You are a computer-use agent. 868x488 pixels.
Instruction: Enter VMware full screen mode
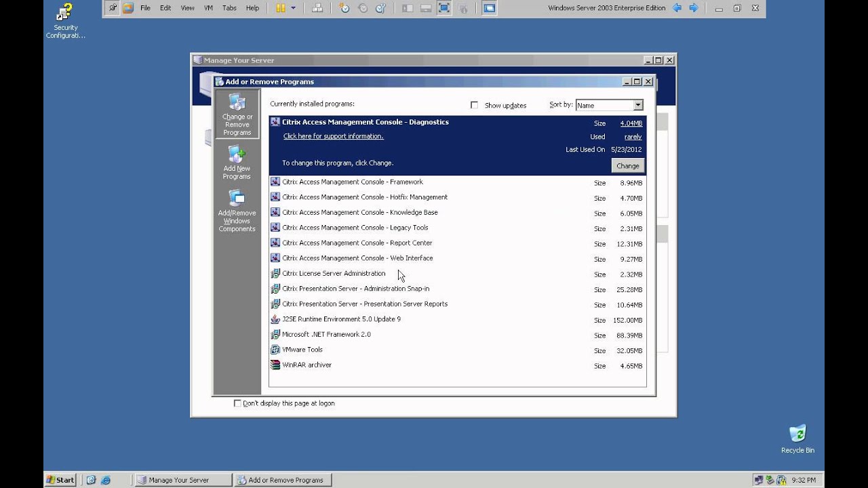(x=444, y=8)
